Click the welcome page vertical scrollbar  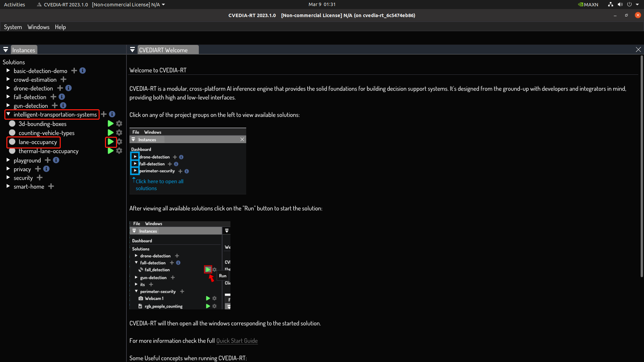[x=642, y=166]
